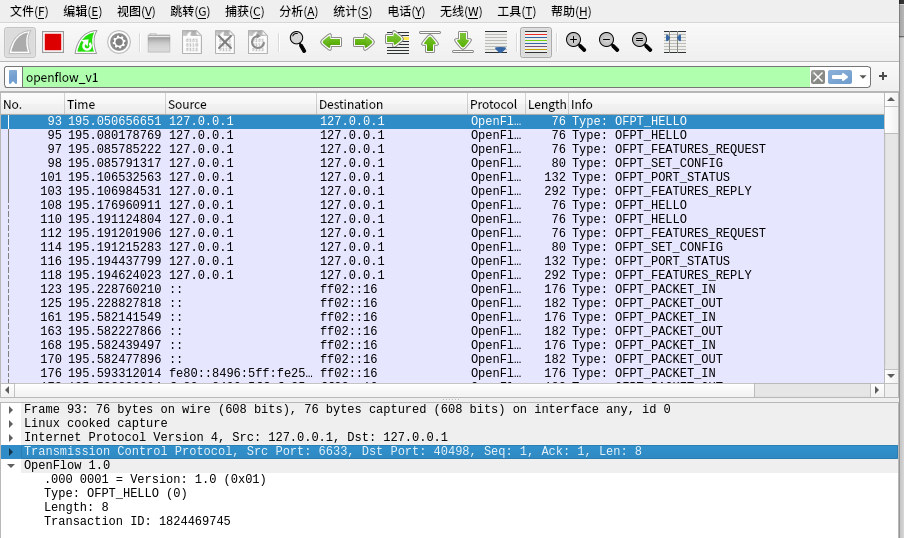Image resolution: width=904 pixels, height=538 pixels.
Task: Open the display filter history dropdown
Action: [863, 77]
